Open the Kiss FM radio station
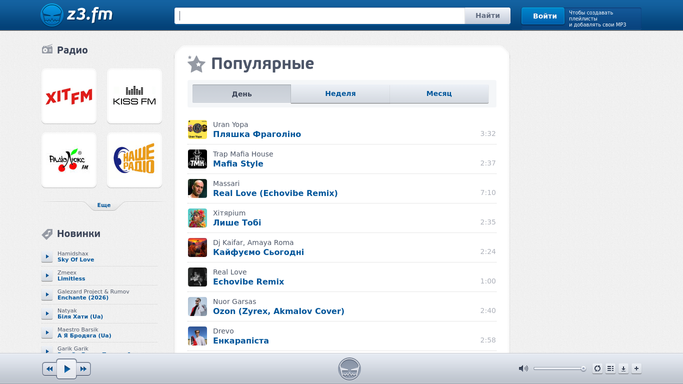683x384 pixels. 134,96
